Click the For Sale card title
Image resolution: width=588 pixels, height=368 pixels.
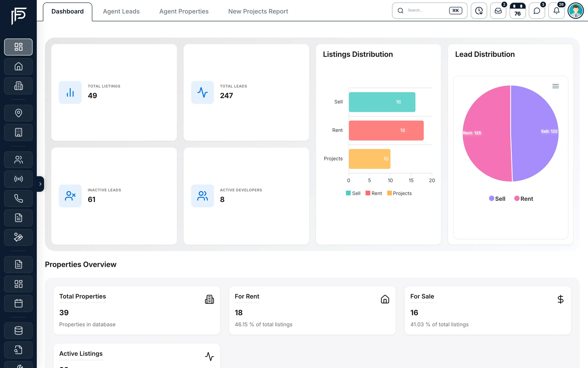(x=422, y=296)
